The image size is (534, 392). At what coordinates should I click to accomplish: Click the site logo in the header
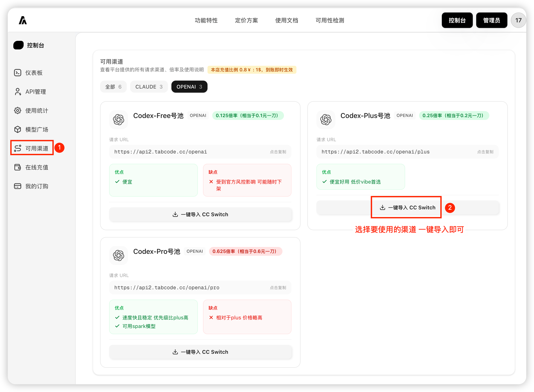[23, 20]
